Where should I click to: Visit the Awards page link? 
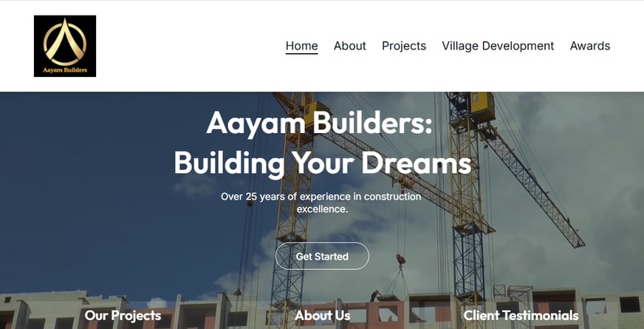(590, 46)
